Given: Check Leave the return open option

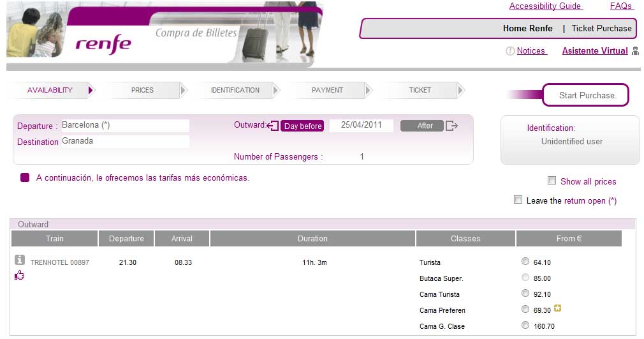Looking at the screenshot, I should click(518, 200).
